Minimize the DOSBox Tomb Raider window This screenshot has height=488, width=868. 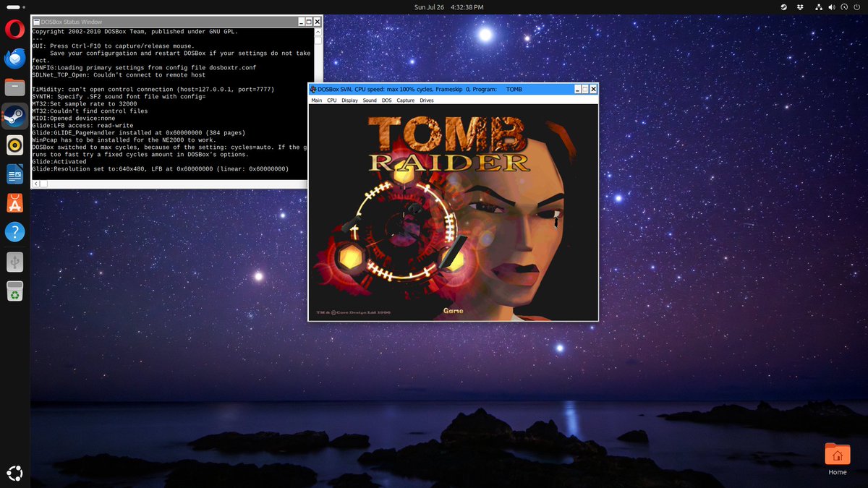(x=577, y=89)
